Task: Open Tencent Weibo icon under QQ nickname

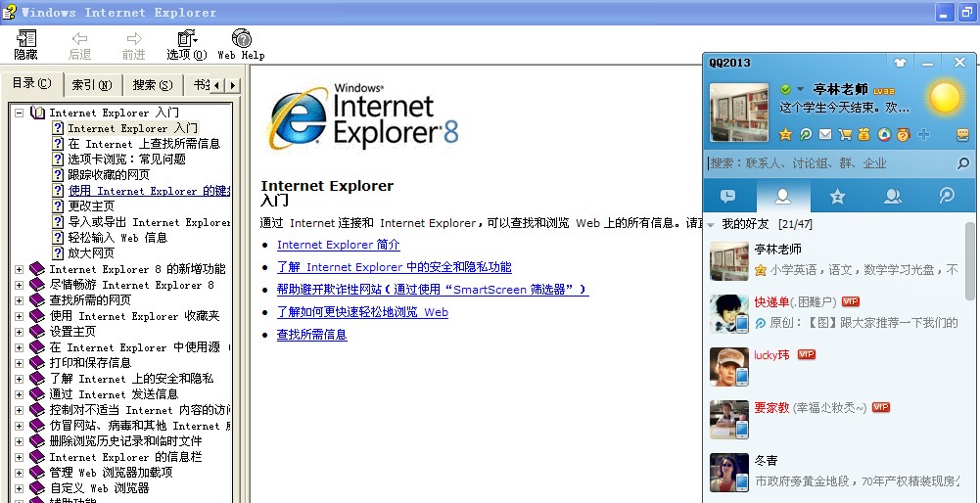Action: click(x=806, y=134)
